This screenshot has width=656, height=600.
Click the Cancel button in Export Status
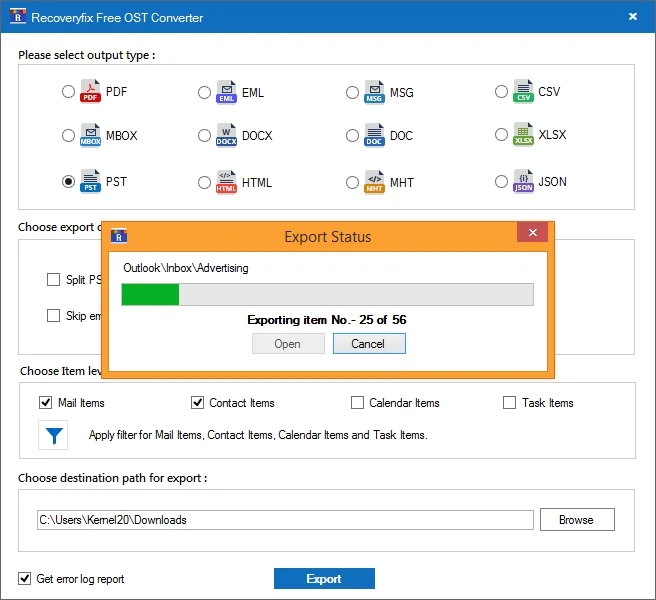tap(369, 344)
